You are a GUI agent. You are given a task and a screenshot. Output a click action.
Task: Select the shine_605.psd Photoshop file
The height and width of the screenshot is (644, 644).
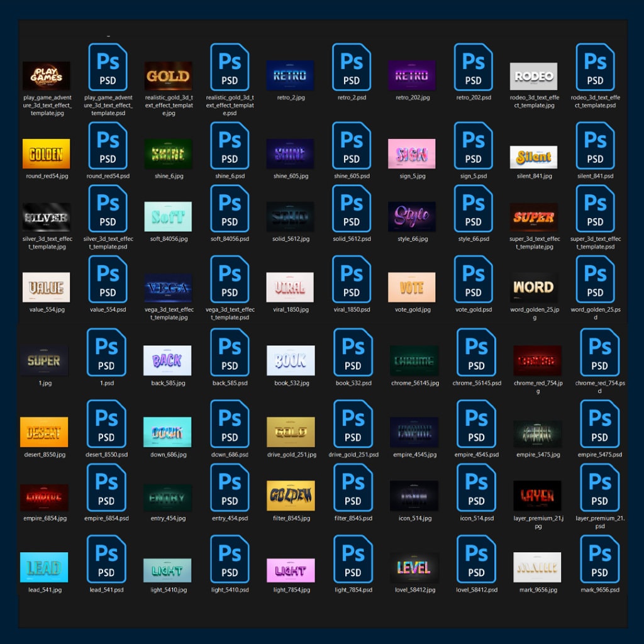coord(351,145)
